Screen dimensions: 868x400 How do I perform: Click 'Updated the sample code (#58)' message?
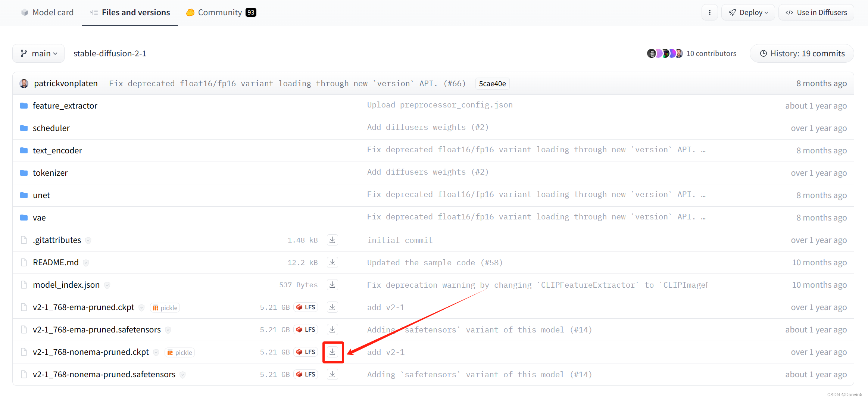click(435, 263)
